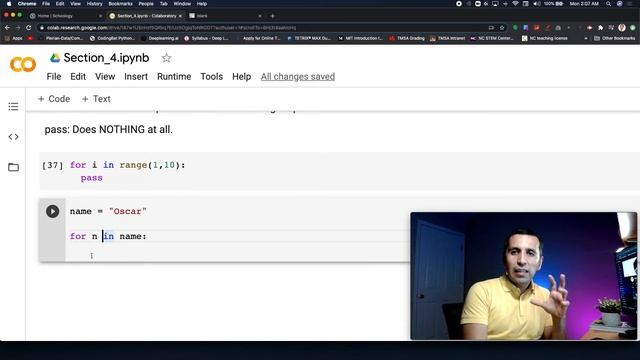Open the Chrome History menu in menu bar
The image size is (640, 360).
94,4
